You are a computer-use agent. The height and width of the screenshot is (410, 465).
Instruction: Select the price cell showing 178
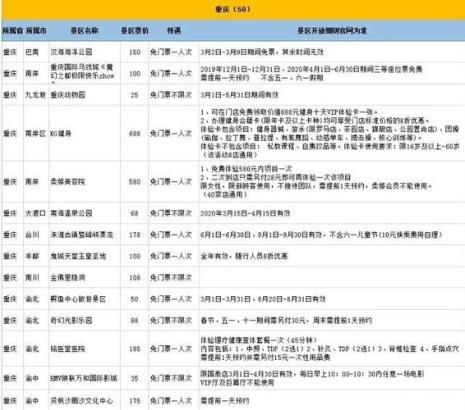pyautogui.click(x=134, y=235)
